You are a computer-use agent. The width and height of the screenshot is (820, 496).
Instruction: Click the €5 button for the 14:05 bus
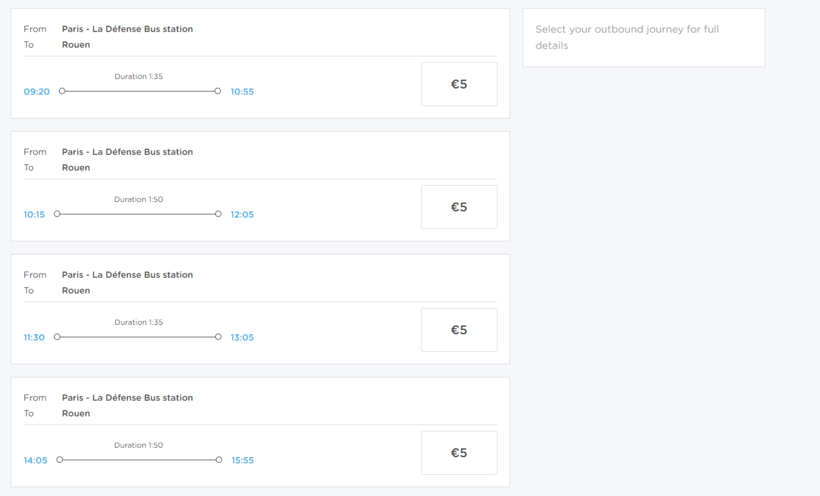coord(459,453)
